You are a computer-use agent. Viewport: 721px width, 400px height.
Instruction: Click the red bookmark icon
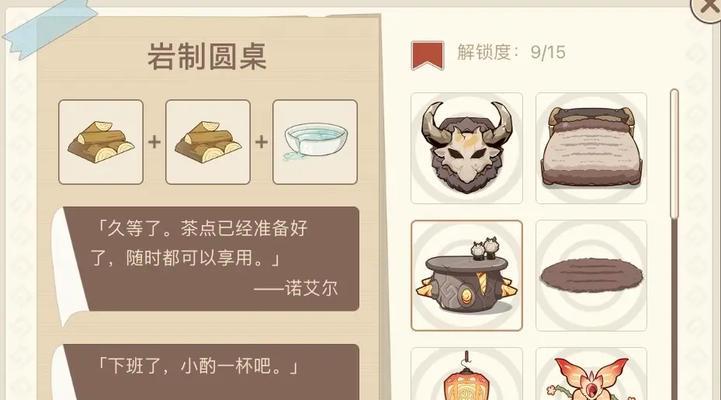pos(428,55)
